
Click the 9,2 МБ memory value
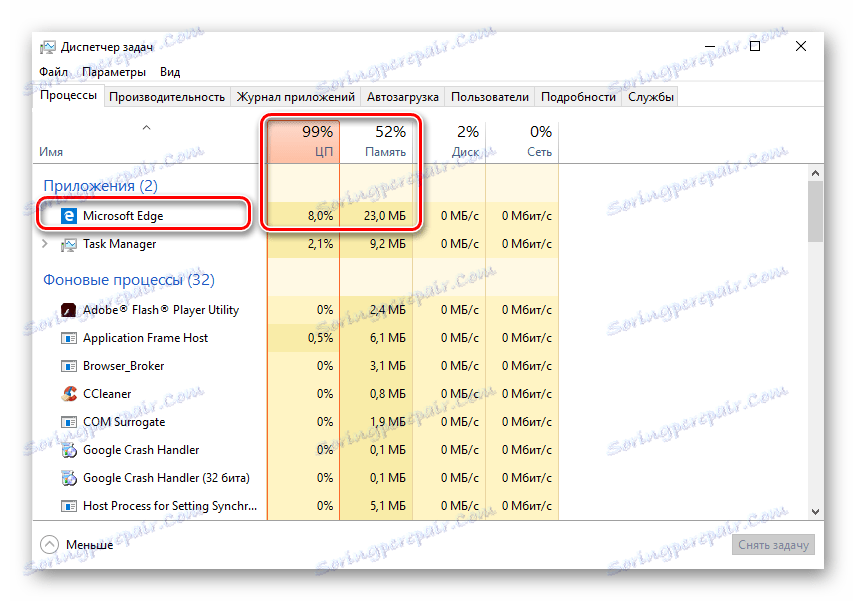point(388,244)
